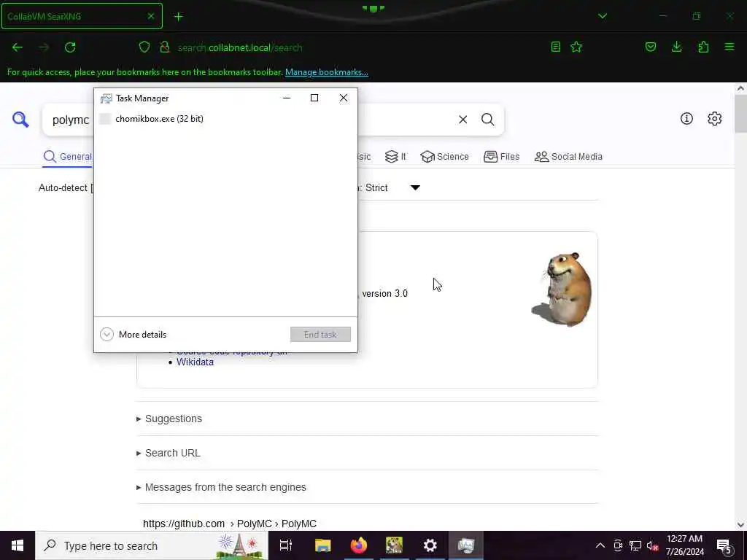Click the SearXNG magnifier logo

[20, 120]
